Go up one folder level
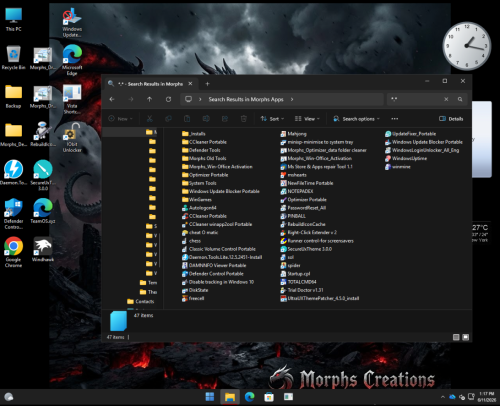500x406 pixels. click(x=149, y=99)
